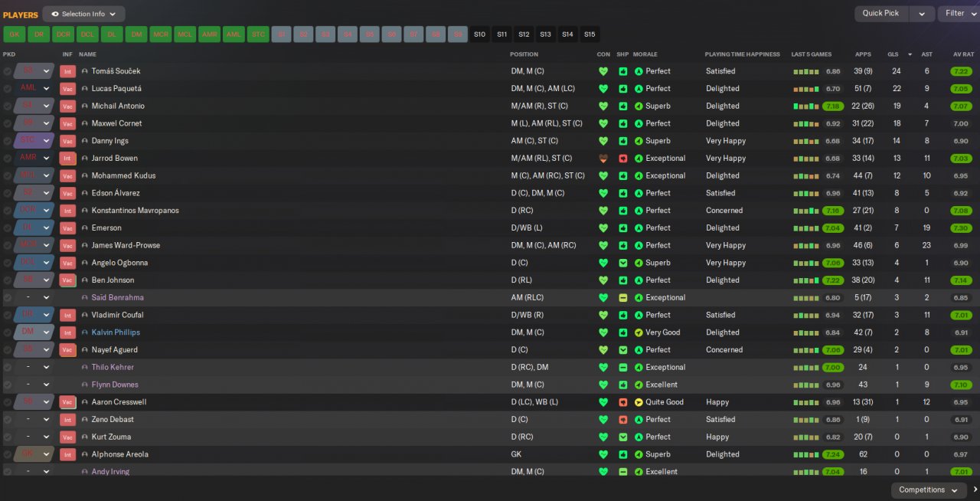Click last 5 games form bars for Michail Antonio
Image resolution: width=980 pixels, height=501 pixels.
pyautogui.click(x=806, y=106)
